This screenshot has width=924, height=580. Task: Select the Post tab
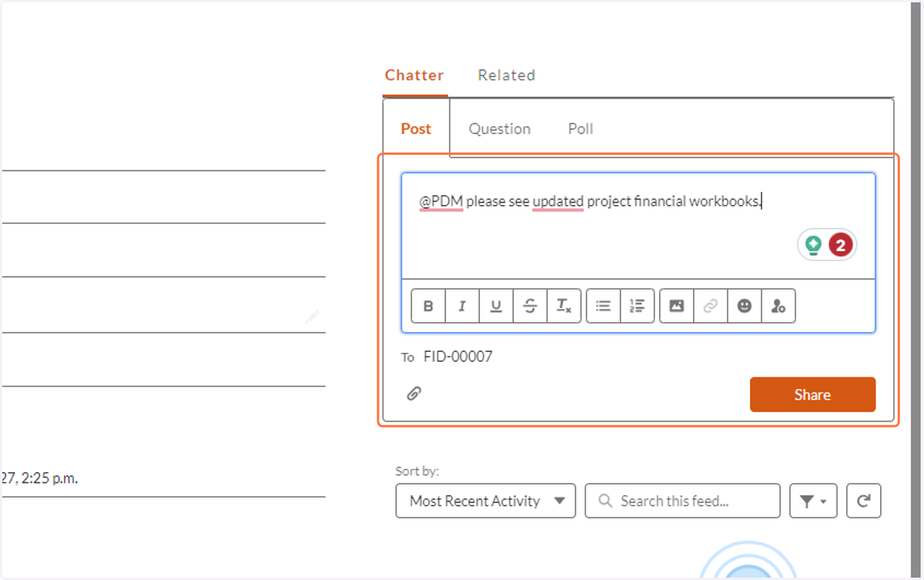(x=416, y=129)
